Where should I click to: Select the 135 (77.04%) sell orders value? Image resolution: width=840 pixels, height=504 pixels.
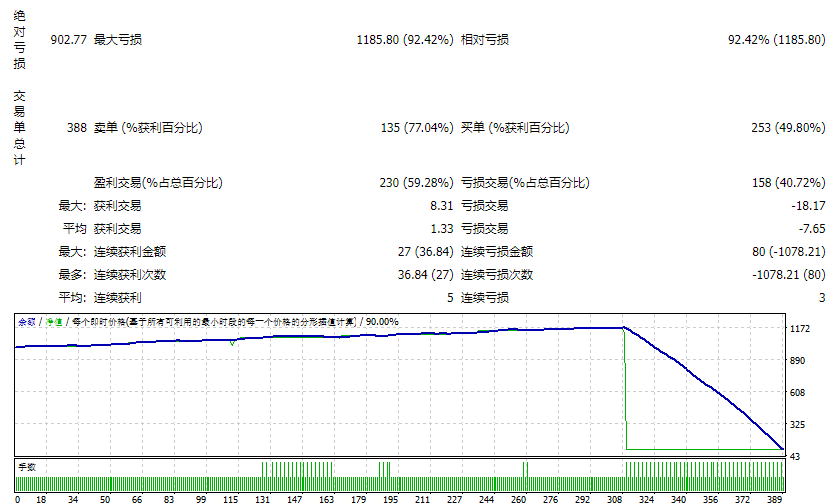pyautogui.click(x=417, y=128)
